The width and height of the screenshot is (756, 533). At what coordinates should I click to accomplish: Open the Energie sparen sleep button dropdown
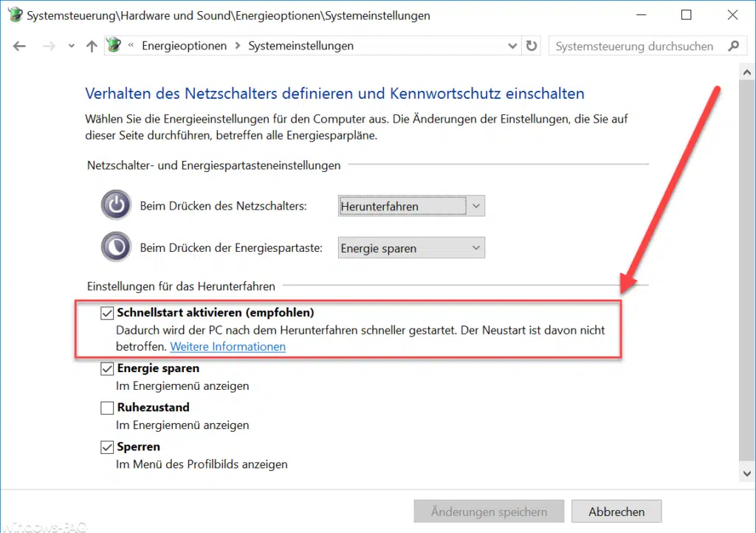(411, 249)
